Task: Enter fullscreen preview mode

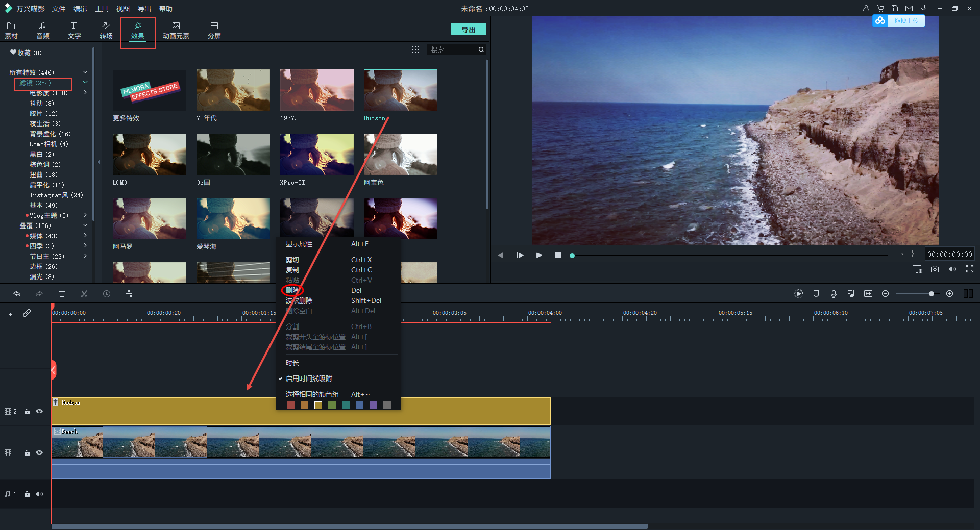Action: pyautogui.click(x=969, y=269)
